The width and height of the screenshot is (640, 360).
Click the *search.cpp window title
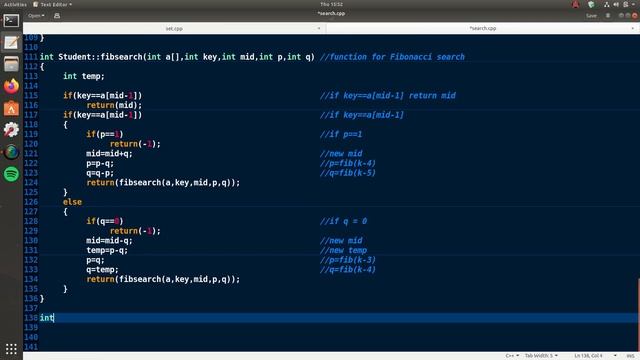(331, 13)
